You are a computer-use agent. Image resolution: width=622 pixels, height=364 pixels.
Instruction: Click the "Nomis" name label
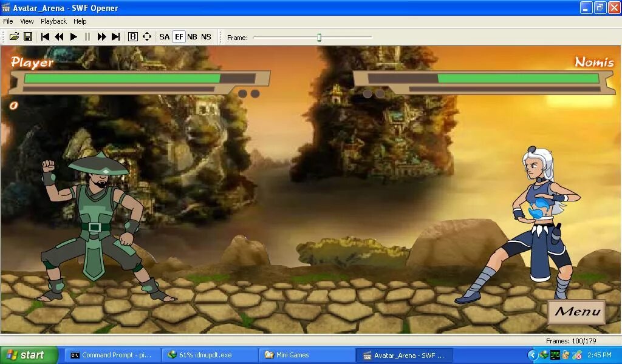pos(594,62)
